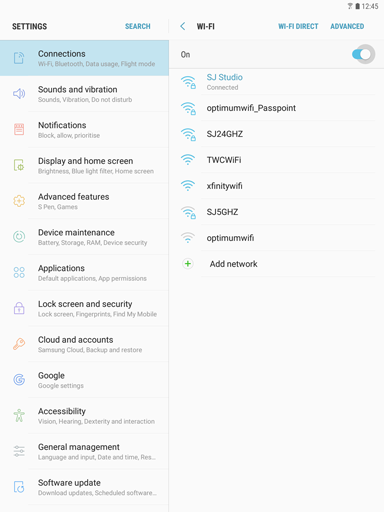Tap the Notifications icon in sidebar
This screenshot has width=384, height=512.
click(x=19, y=129)
